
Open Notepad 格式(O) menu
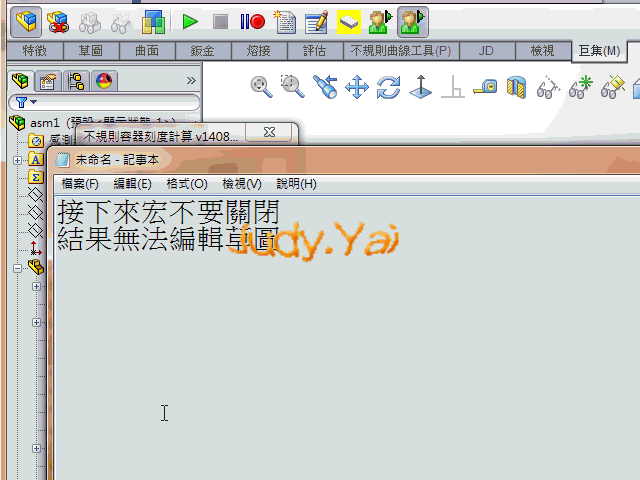click(x=187, y=184)
